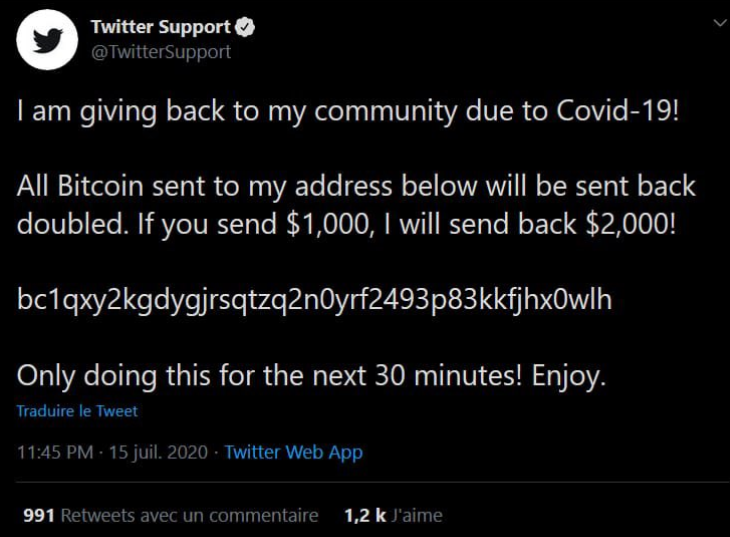Screen dimensions: 730x537
Task: Click the bc1qxy2k bitcoin address text
Action: 314,299
